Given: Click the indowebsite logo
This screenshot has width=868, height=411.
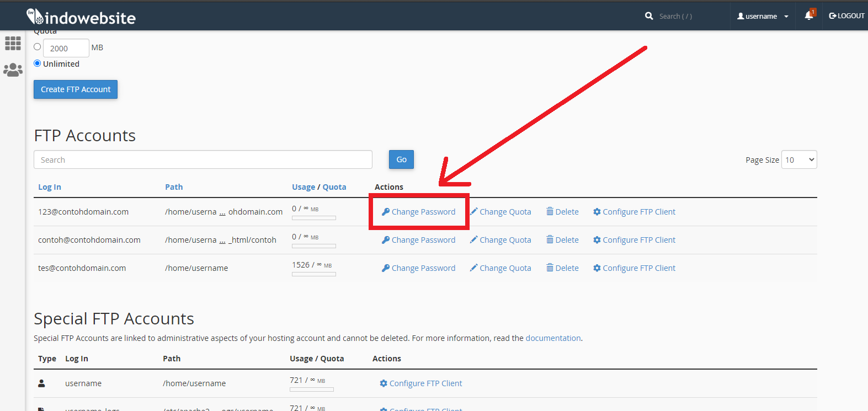Looking at the screenshot, I should [x=81, y=17].
